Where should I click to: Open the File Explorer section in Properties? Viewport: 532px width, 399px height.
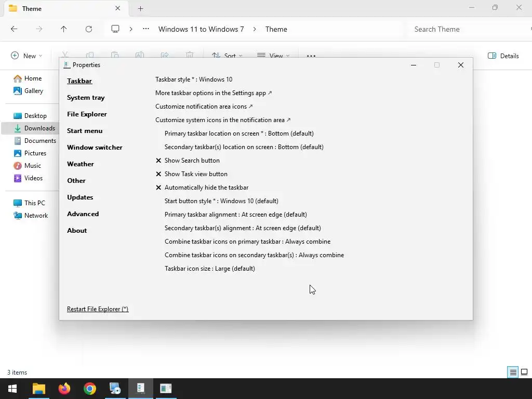click(87, 114)
